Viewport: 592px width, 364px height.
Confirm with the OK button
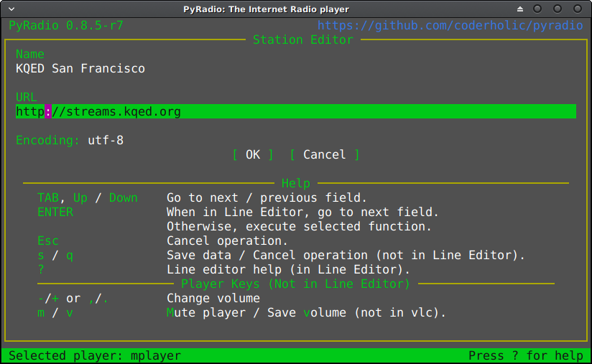click(253, 154)
